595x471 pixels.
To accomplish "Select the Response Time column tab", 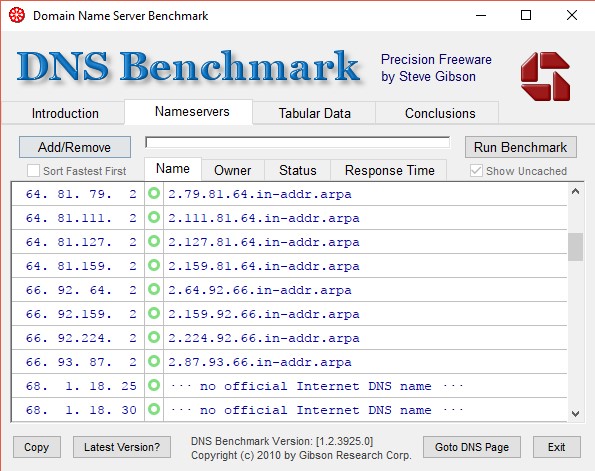I will click(x=390, y=170).
